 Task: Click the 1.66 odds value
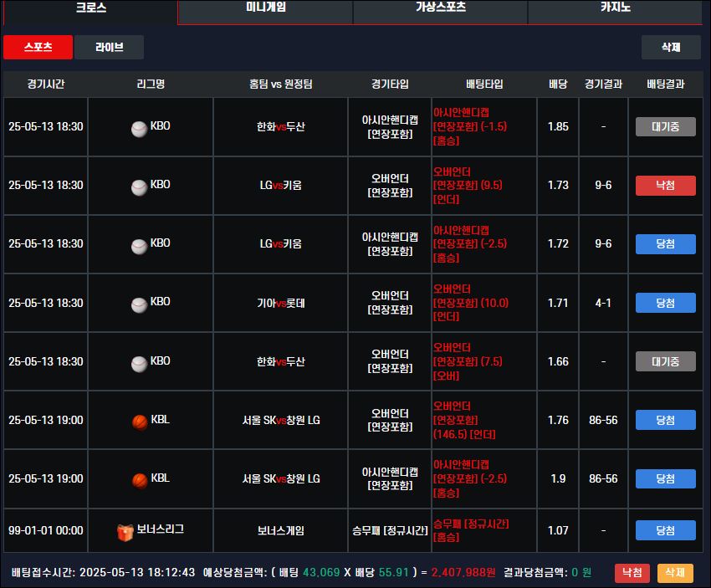(x=558, y=361)
